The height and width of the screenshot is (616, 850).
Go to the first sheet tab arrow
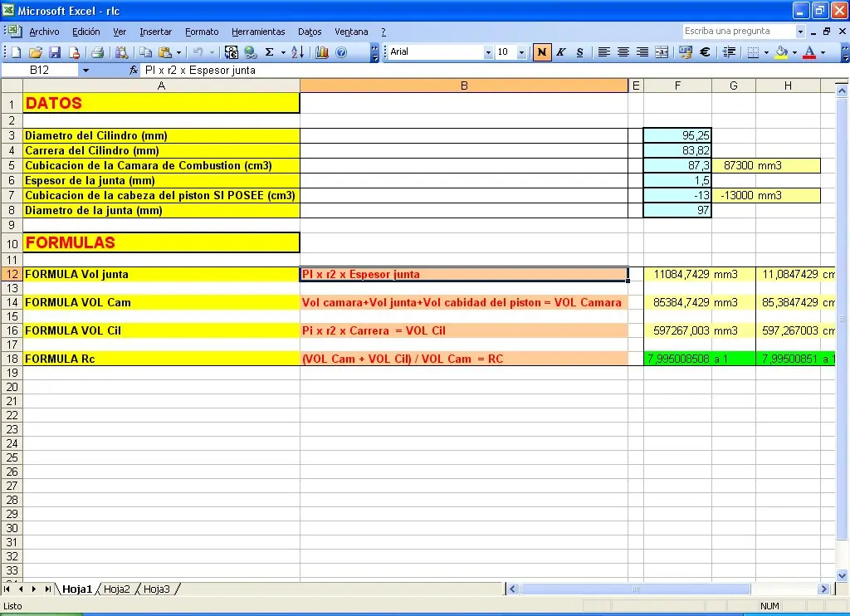(7, 589)
